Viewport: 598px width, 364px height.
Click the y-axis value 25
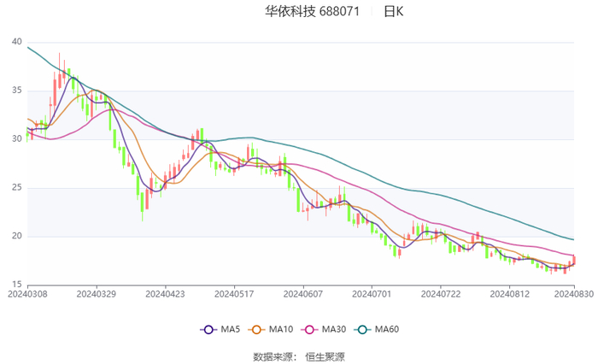[17, 188]
